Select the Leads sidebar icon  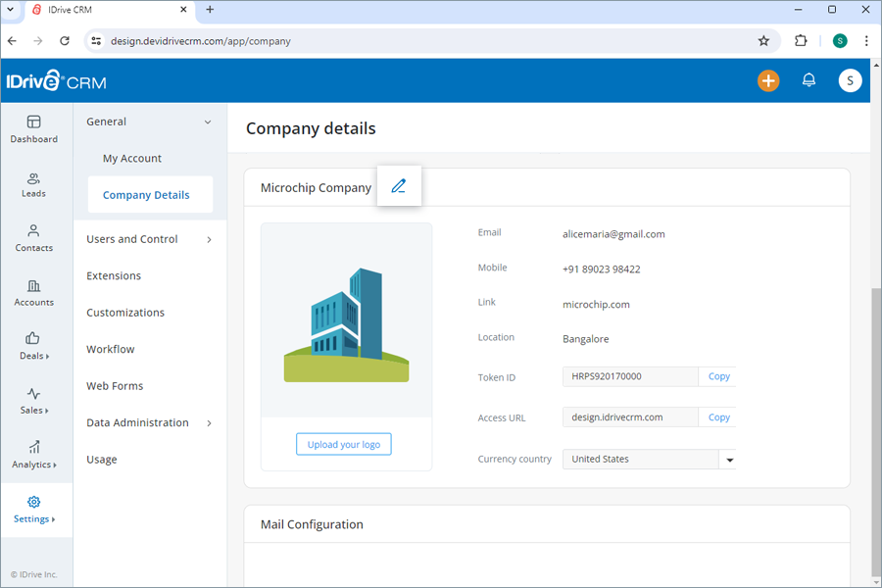[35, 184]
